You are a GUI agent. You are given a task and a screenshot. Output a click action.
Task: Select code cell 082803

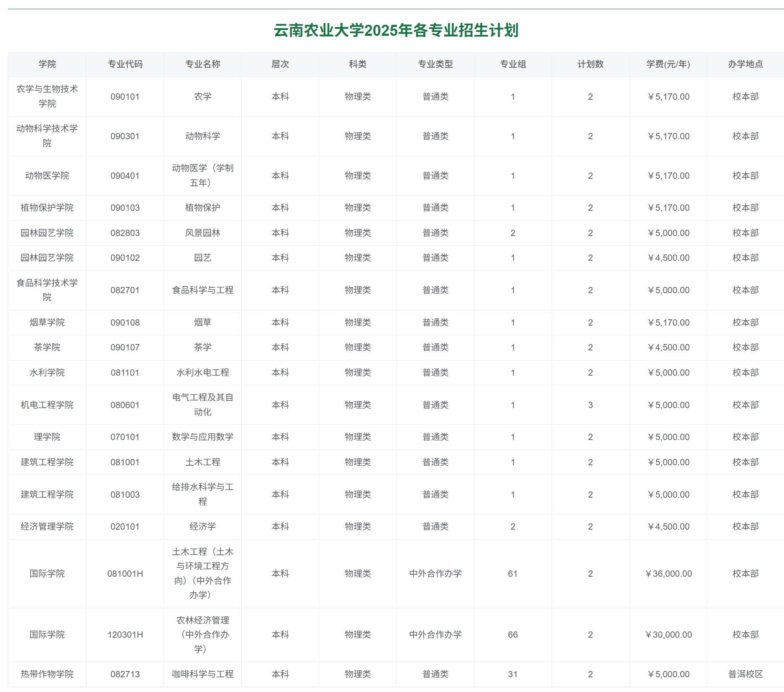point(125,233)
